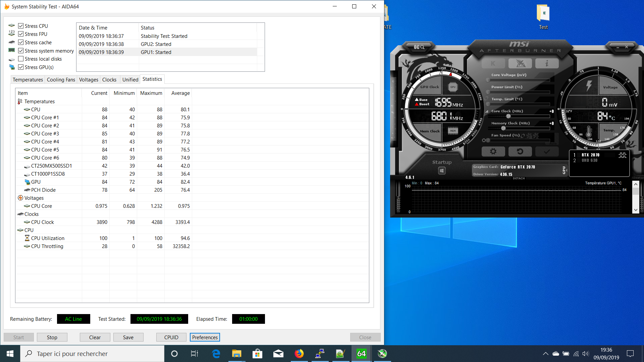Switch to the Clocks tab
The image size is (644, 362).
click(x=109, y=79)
